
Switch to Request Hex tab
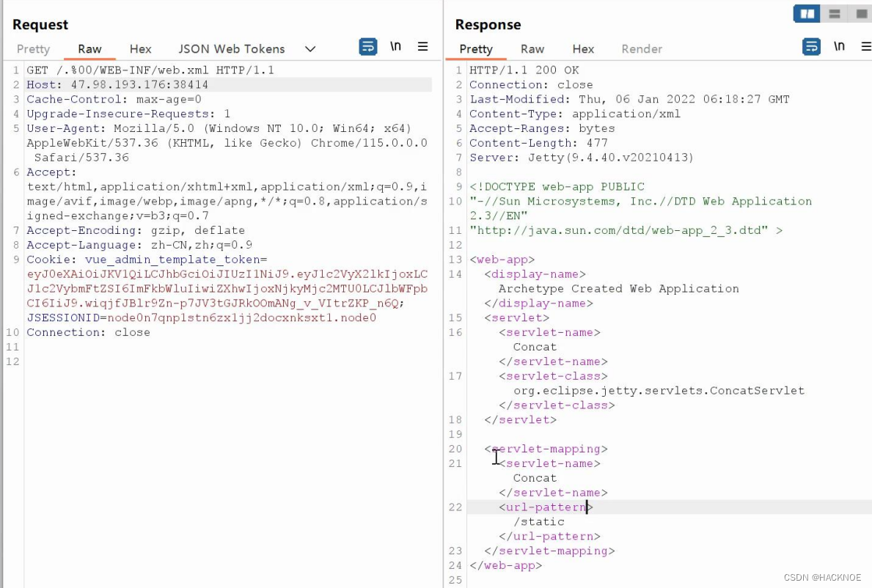click(140, 49)
